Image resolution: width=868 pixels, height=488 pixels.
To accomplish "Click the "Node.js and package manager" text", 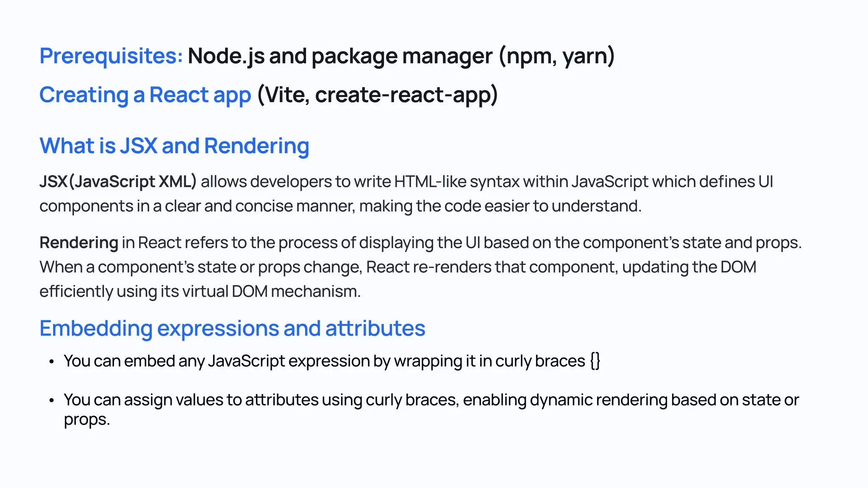I will point(340,56).
